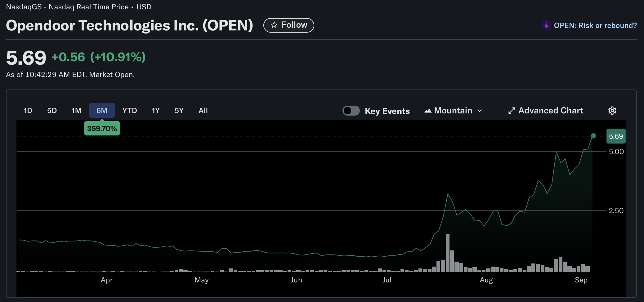This screenshot has height=302, width=644.
Task: Click the green current price dot on chart
Action: (x=593, y=136)
